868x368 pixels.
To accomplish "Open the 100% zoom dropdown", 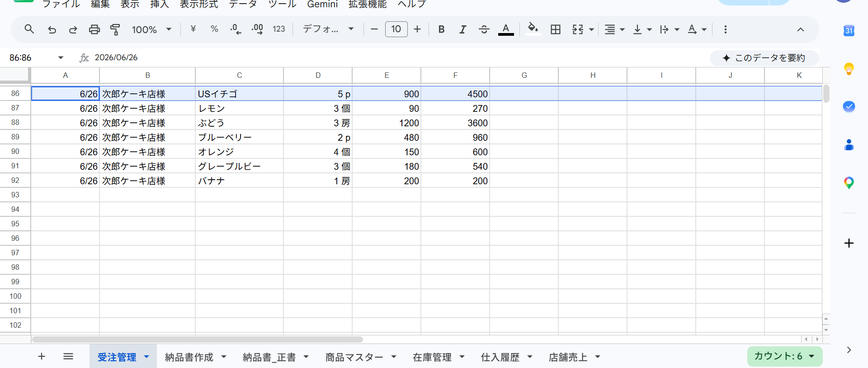I will [151, 29].
